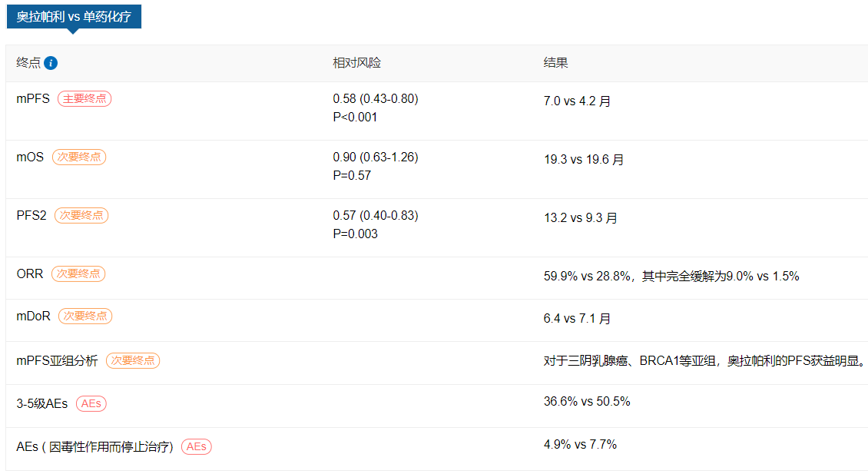The width and height of the screenshot is (868, 474).
Task: Click the mPFS亚组分析 result text about 三阴乳腺癌
Action: [x=704, y=361]
